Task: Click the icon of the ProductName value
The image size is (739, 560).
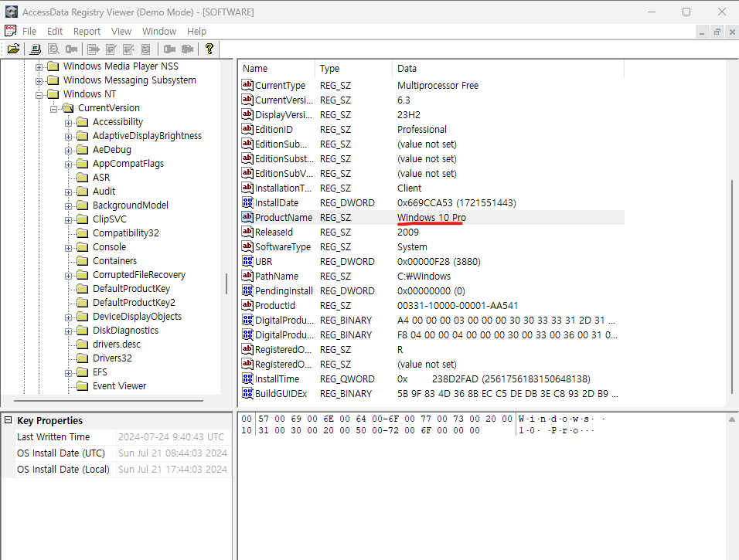Action: [247, 217]
